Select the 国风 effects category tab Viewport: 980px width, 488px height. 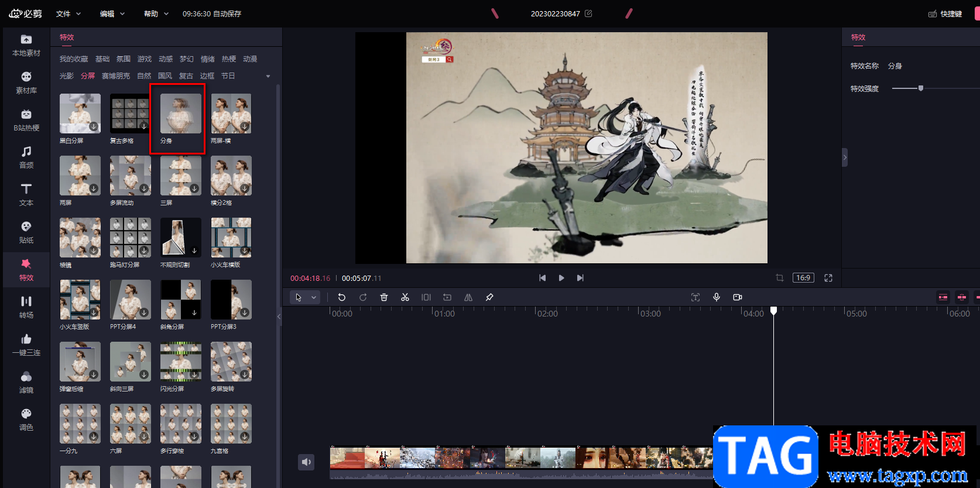tap(165, 76)
